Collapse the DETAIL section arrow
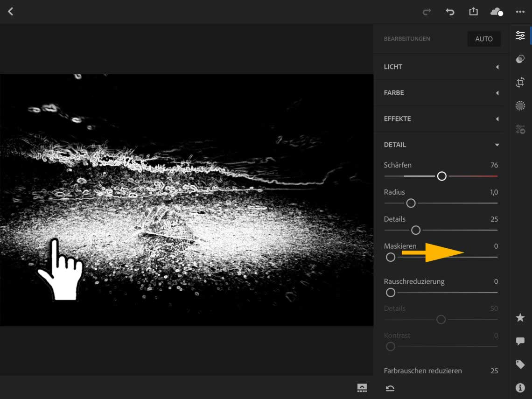532x399 pixels. pos(497,145)
